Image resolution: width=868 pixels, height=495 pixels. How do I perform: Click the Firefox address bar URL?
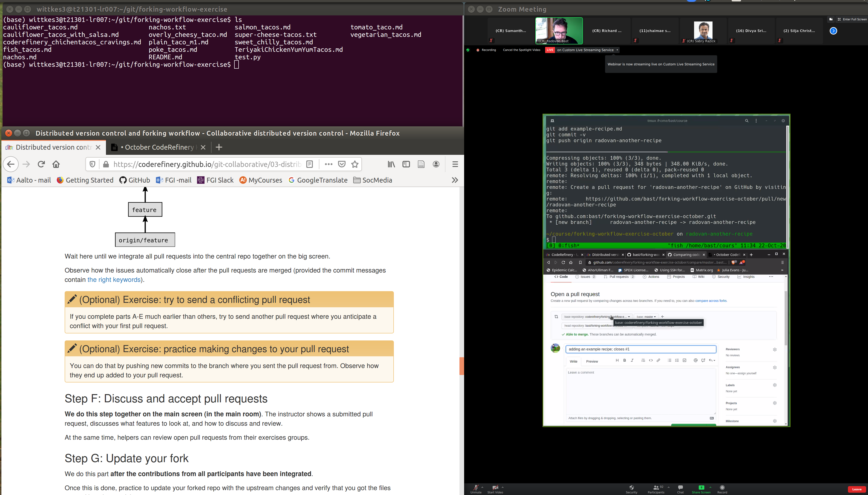(207, 164)
